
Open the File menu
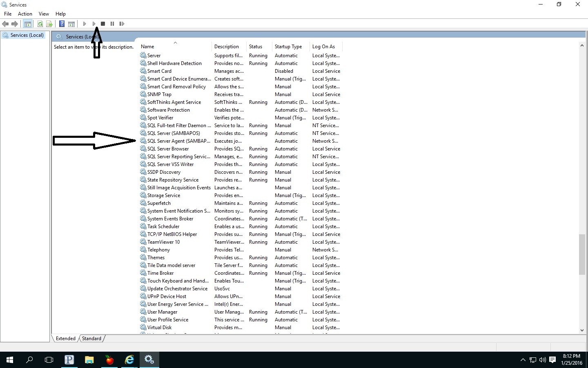(x=8, y=14)
